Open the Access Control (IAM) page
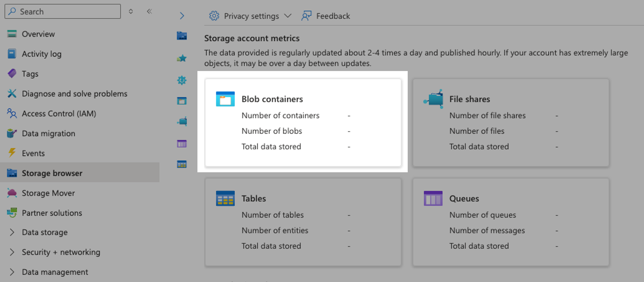 [x=59, y=114]
